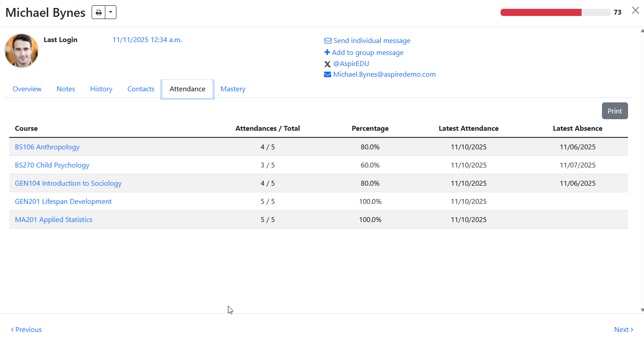This screenshot has width=644, height=343.
Task: Click latest absence 11/06/2025 for Anthropology
Action: point(578,147)
